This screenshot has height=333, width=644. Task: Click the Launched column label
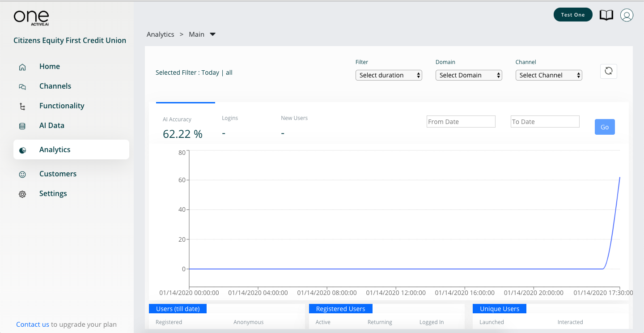click(x=491, y=322)
